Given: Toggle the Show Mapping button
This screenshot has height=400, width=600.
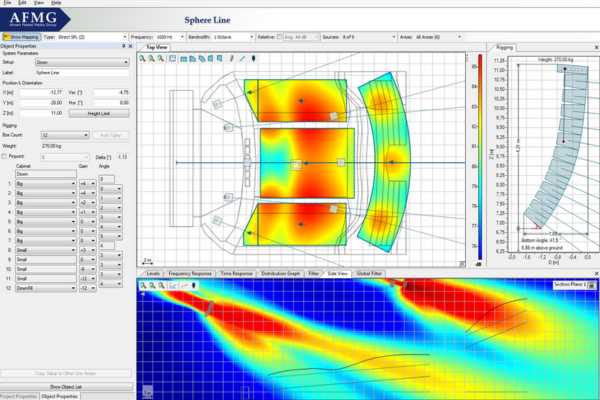Looking at the screenshot, I should point(20,37).
